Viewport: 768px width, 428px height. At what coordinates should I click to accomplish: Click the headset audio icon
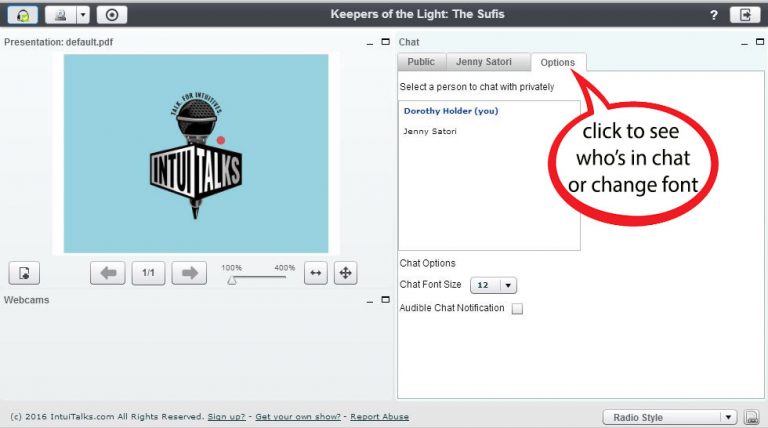(x=23, y=15)
